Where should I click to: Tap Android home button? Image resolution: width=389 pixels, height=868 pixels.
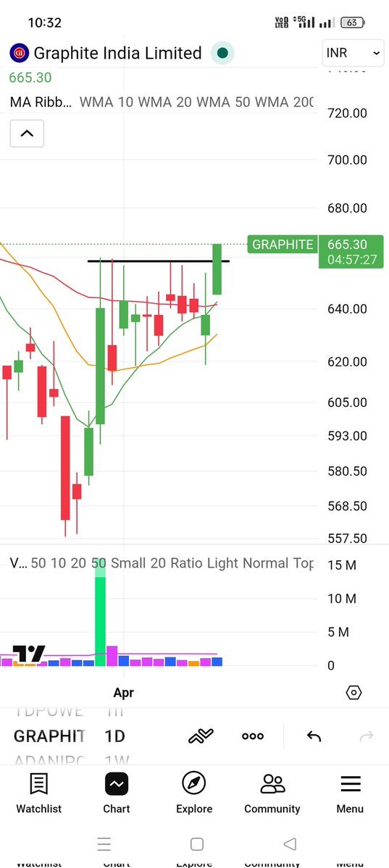(x=197, y=844)
